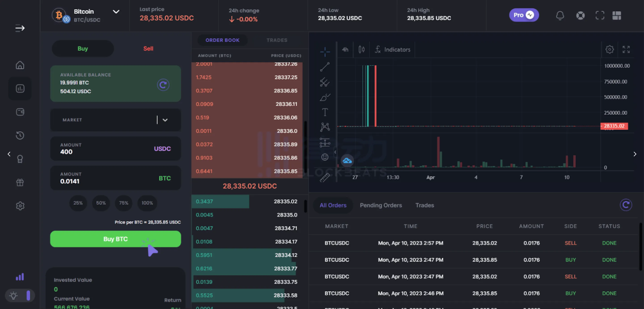Click the fullscreen brackets icon in header
Viewport: 644px width, 309px height.
(x=600, y=15)
